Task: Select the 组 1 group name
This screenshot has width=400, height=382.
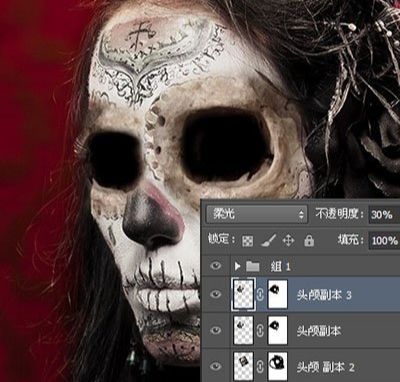Action: 280,266
